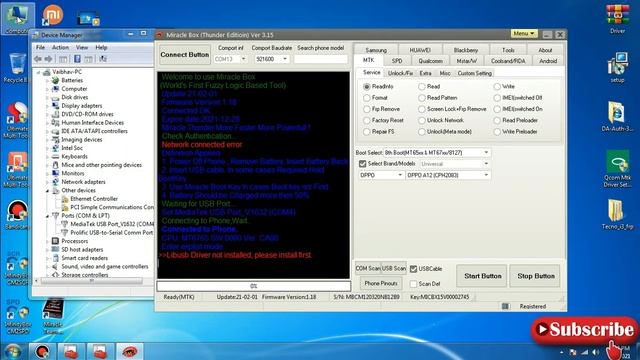Click volume icon in system tray
Viewport: 640px width, 360px height.
tap(596, 352)
